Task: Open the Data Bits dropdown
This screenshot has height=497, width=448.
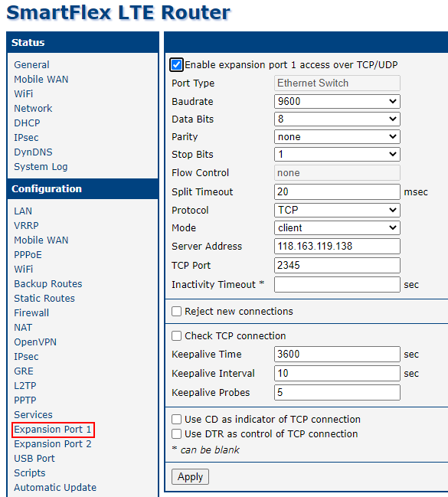Action: (x=337, y=119)
